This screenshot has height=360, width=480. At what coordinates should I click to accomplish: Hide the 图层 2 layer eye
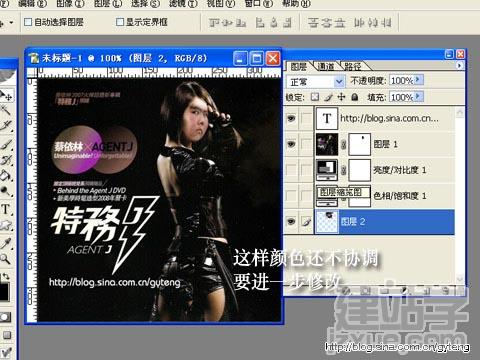[291, 221]
